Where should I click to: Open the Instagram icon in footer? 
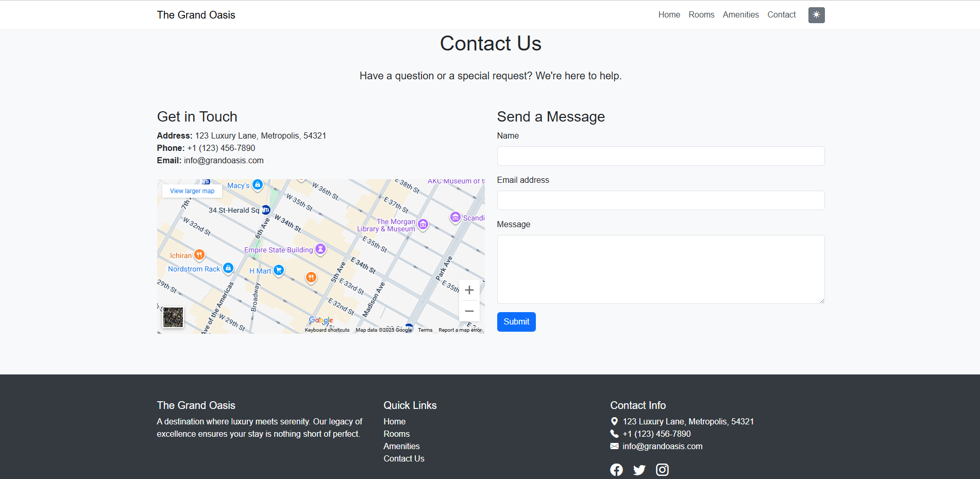pos(662,470)
